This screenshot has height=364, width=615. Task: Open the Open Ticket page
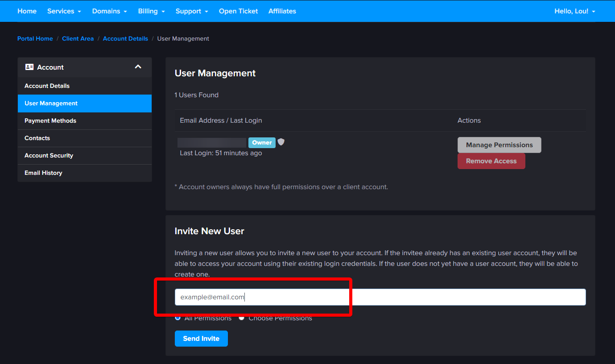tap(238, 11)
